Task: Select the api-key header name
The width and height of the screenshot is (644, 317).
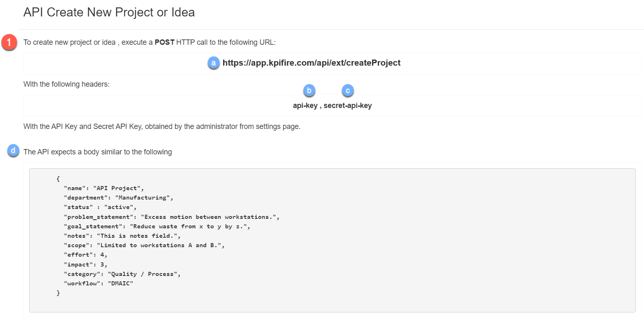Action: coord(305,106)
